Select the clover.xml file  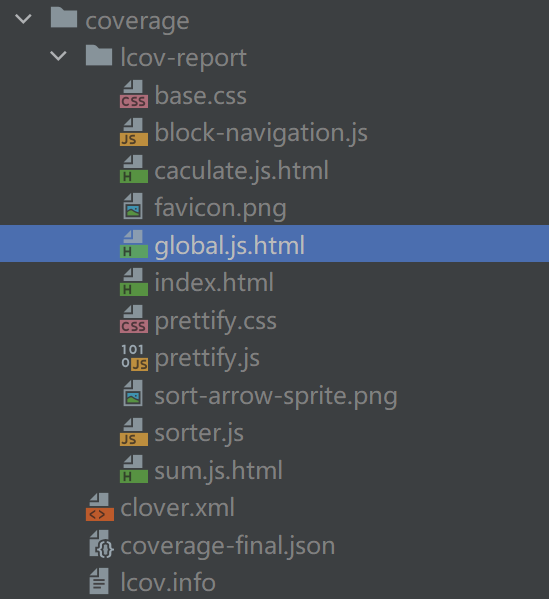point(178,508)
